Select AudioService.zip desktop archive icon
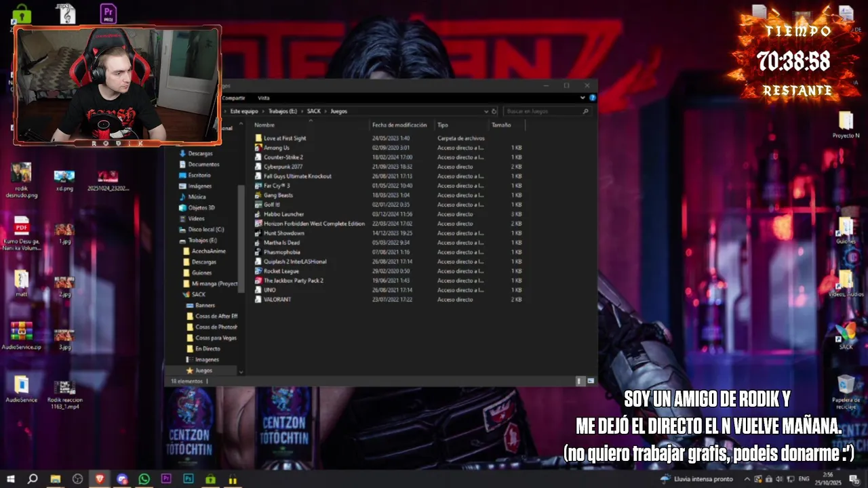This screenshot has width=868, height=488. tap(22, 331)
